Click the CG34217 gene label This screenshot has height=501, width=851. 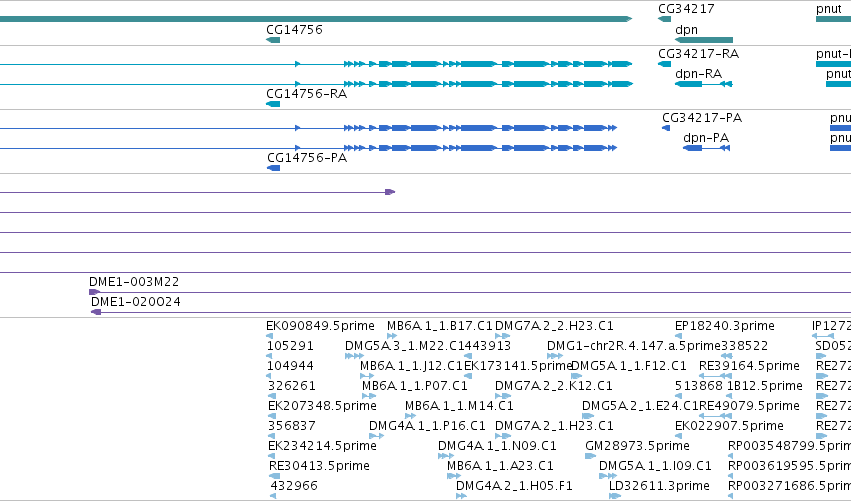point(686,9)
